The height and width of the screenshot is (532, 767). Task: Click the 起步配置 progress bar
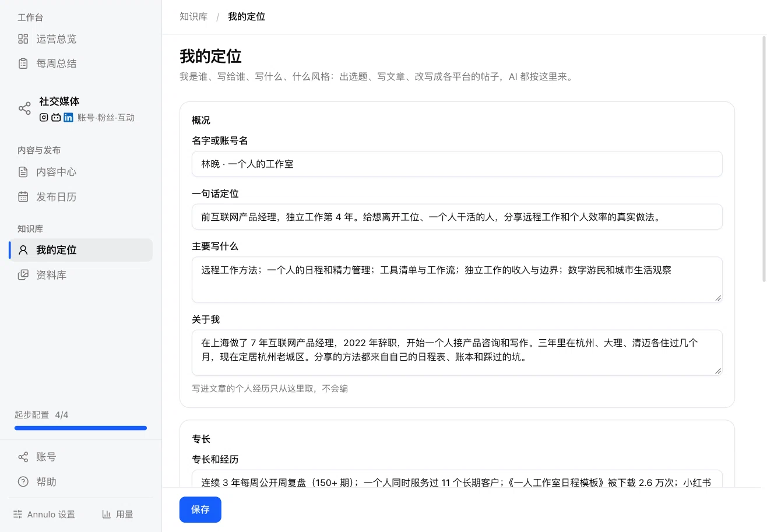click(81, 428)
